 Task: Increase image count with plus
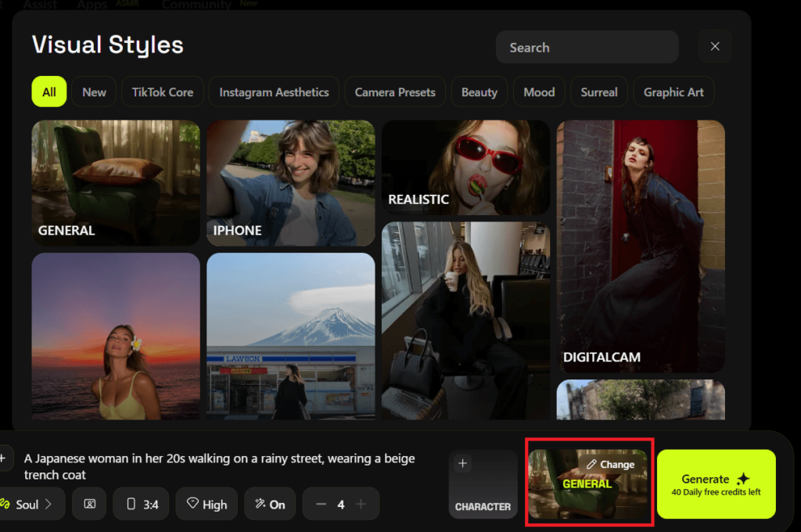[x=361, y=505]
